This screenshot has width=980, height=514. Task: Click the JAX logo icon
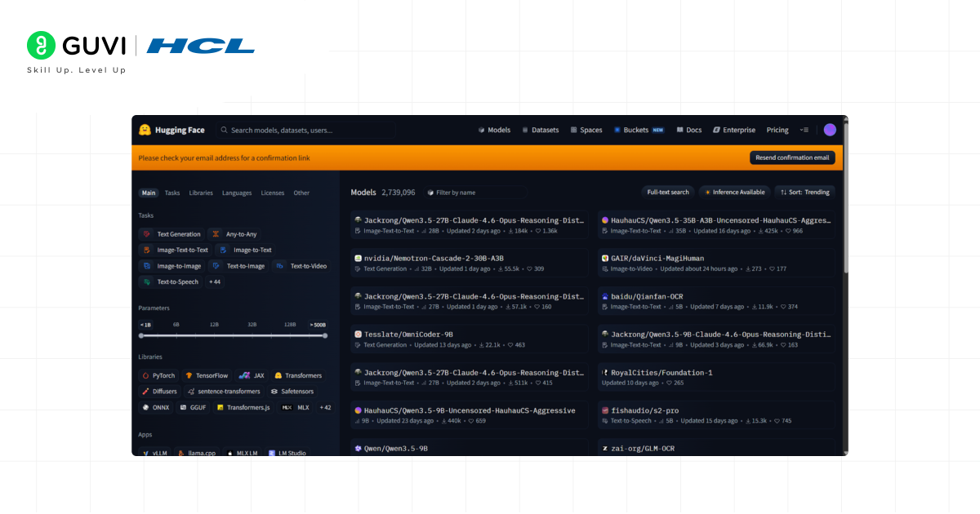point(244,375)
